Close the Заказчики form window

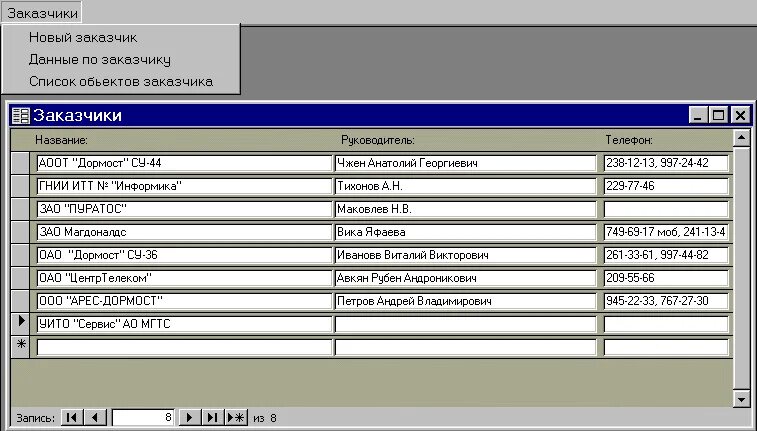[x=740, y=115]
